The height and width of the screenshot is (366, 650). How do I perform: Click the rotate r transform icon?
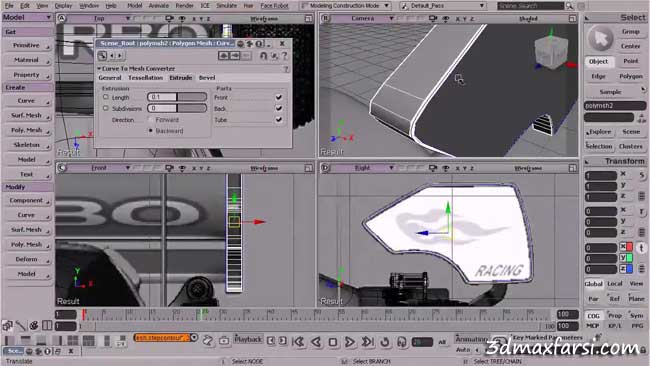click(x=642, y=211)
